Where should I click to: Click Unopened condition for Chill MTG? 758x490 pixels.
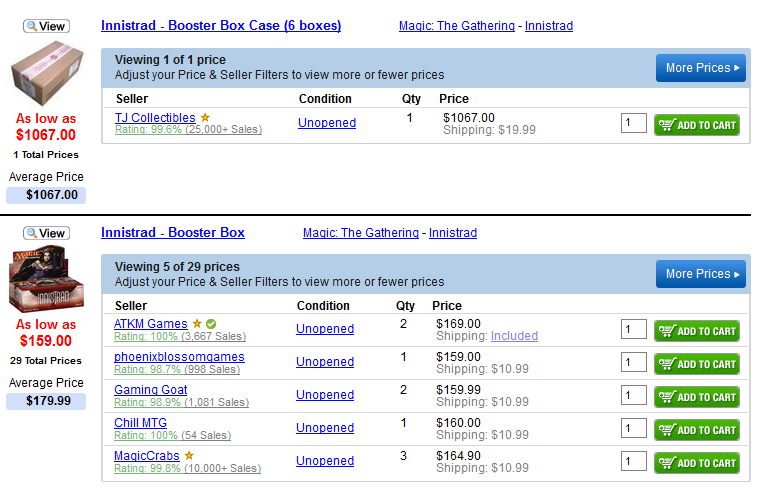click(325, 428)
